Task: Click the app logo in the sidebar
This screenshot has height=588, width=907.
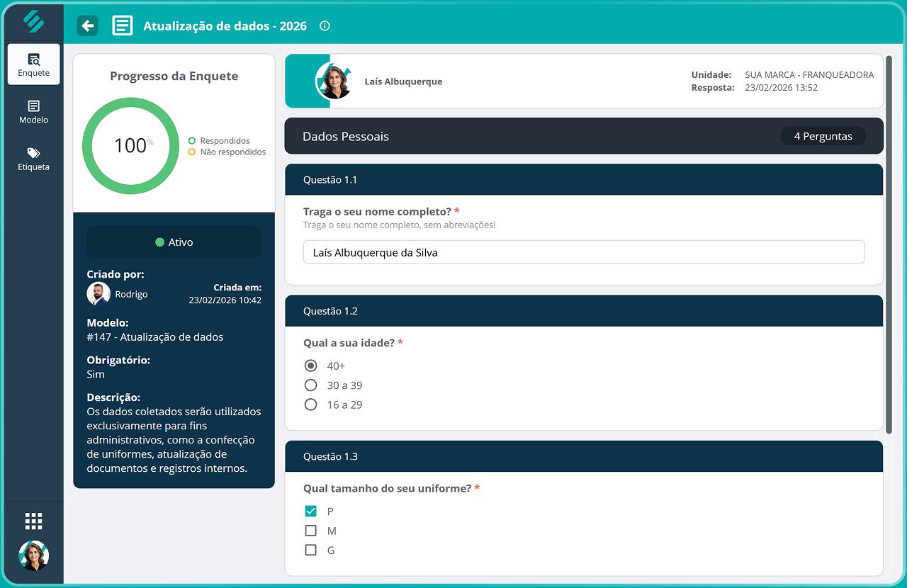Action: (x=33, y=21)
